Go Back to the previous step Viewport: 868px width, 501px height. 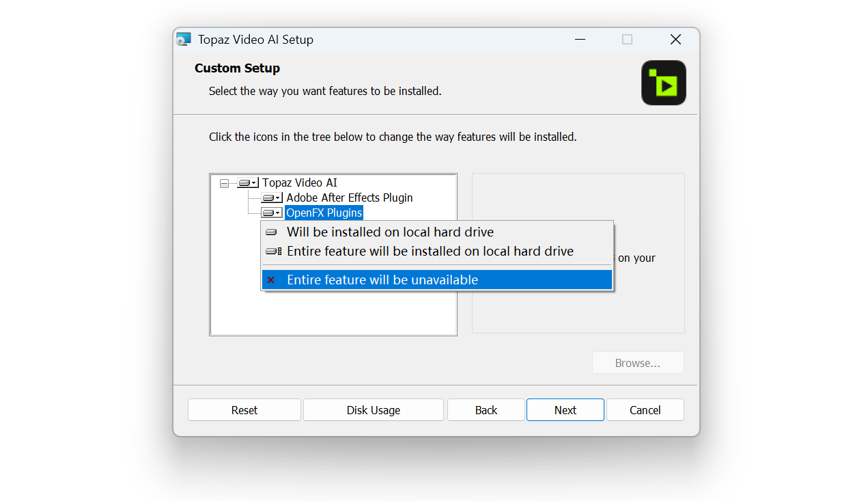pos(486,410)
